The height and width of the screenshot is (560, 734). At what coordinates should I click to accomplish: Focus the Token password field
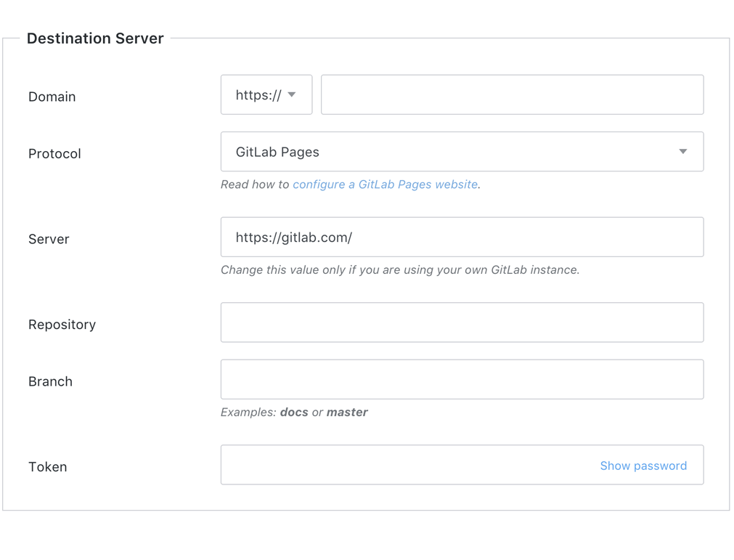point(407,465)
